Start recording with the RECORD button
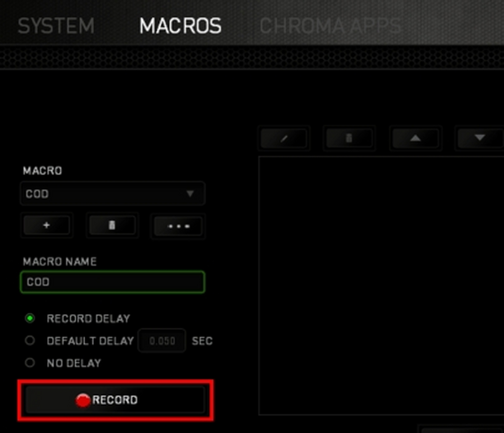Viewport: 504px width, 433px height. 115,400
